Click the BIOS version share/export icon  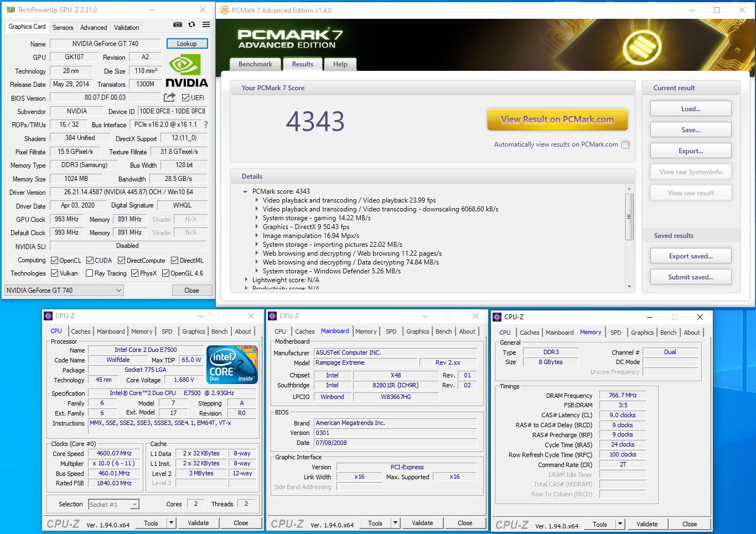pos(169,97)
